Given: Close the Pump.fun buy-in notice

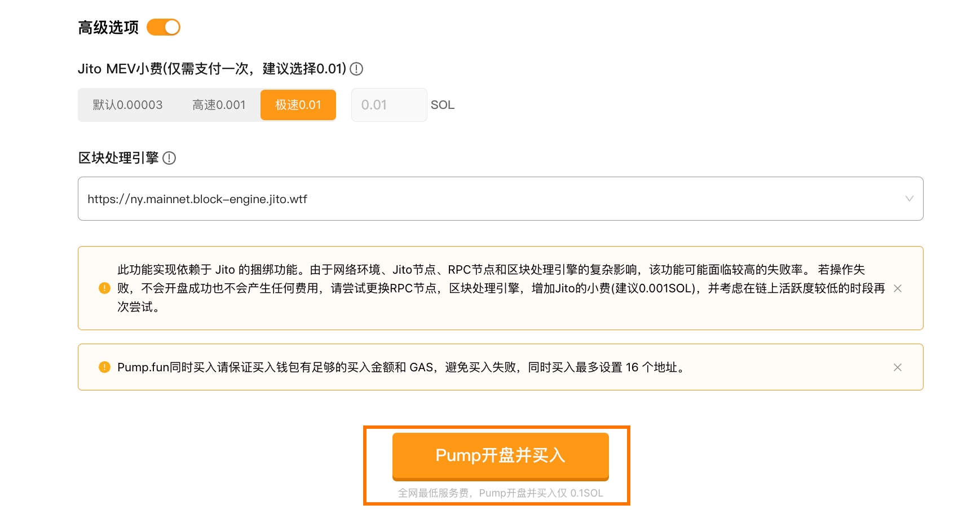Looking at the screenshot, I should point(898,367).
